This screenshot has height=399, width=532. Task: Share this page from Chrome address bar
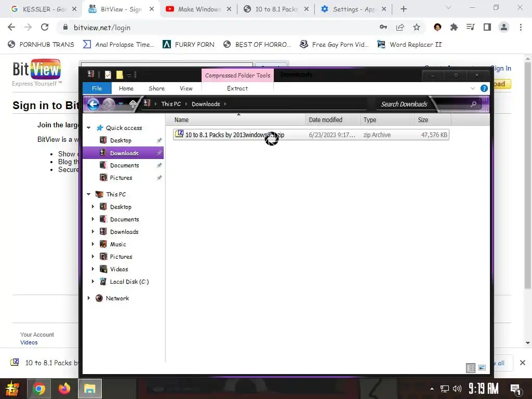(x=400, y=27)
